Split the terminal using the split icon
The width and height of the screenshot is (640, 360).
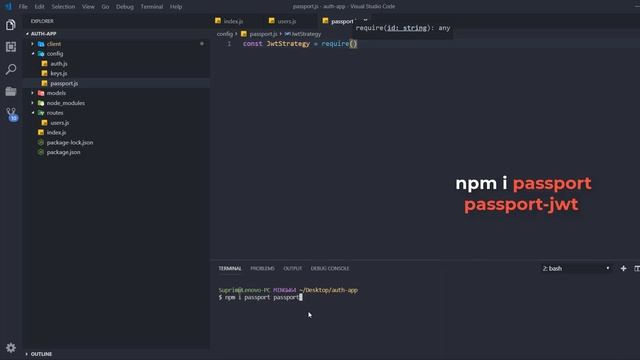pyautogui.click(x=637, y=268)
